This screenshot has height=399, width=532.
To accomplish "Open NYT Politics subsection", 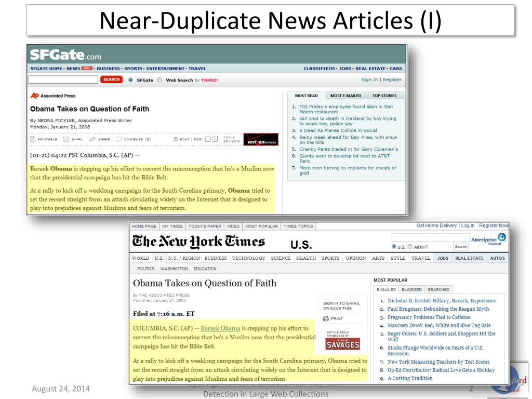I will coord(146,269).
